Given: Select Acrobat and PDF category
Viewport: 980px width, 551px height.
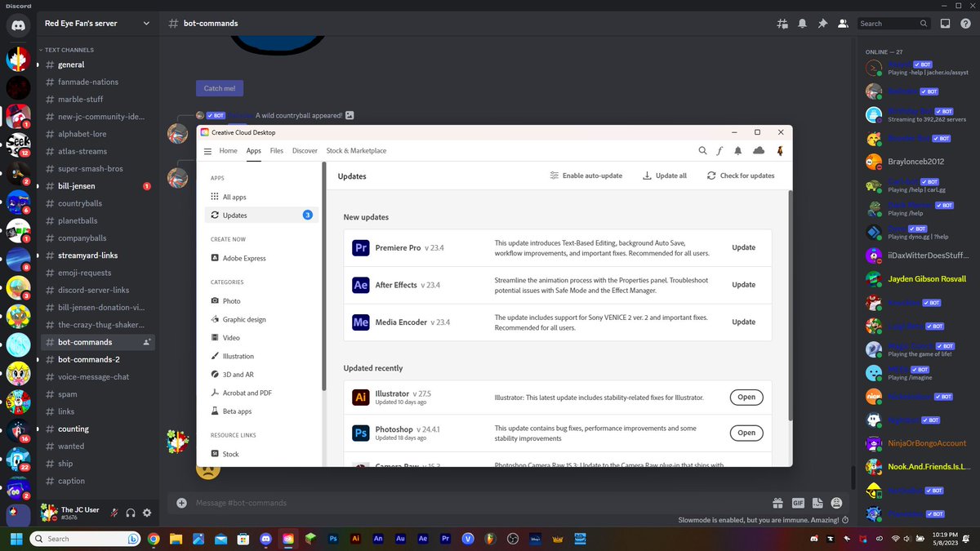Looking at the screenshot, I should [261, 393].
